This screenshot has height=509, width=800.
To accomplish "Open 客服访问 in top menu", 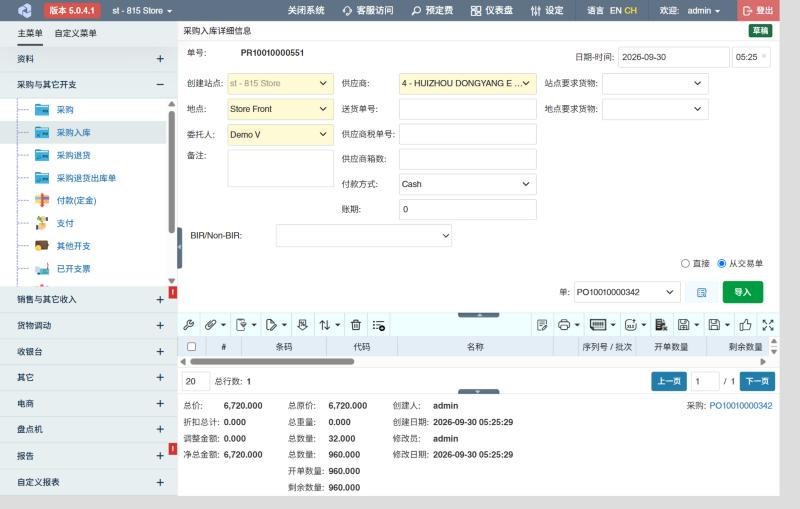I will click(368, 10).
